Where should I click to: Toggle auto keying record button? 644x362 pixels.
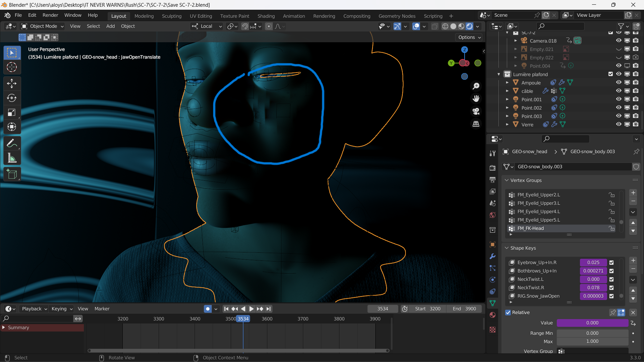(x=208, y=309)
